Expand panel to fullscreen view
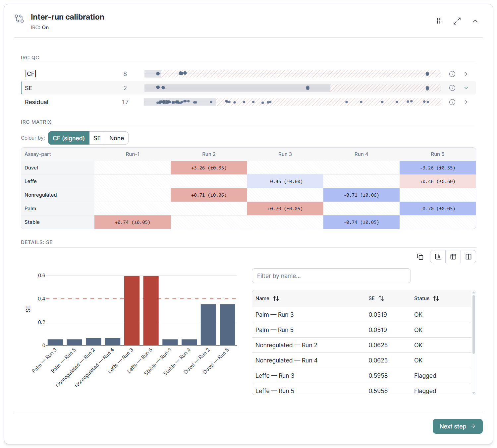This screenshot has width=497, height=448. [457, 21]
